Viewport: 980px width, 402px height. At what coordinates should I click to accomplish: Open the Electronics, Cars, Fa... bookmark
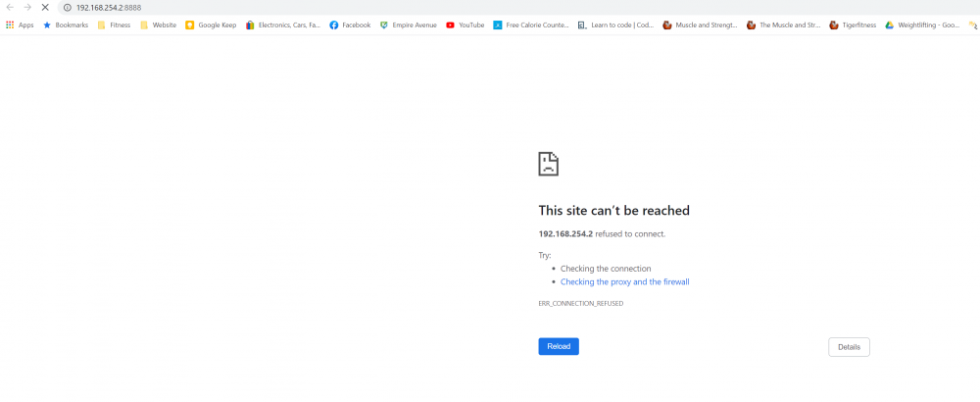(x=283, y=25)
